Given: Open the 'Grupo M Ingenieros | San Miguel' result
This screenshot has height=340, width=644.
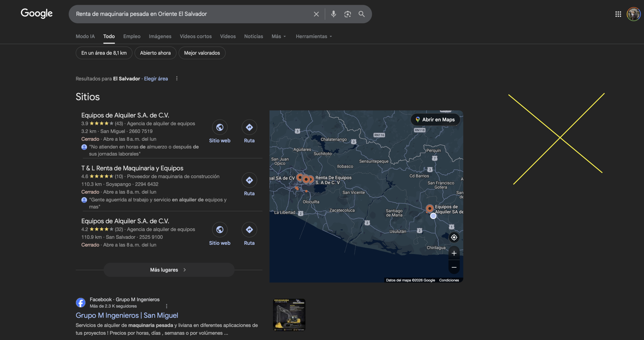Looking at the screenshot, I should pyautogui.click(x=127, y=315).
